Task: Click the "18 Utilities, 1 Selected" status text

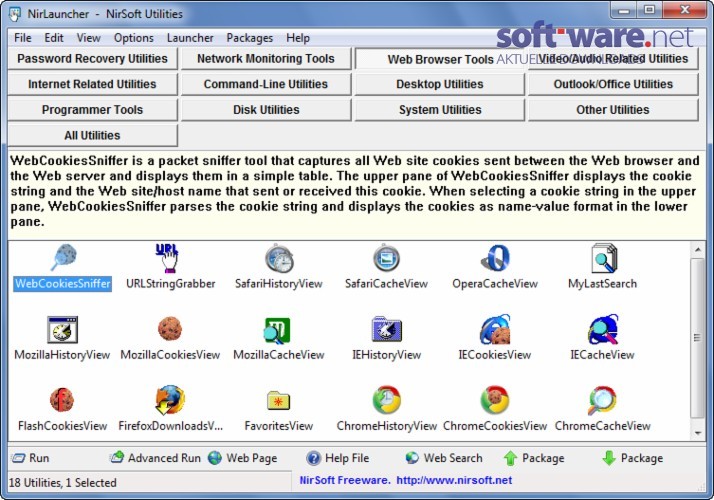Action: pyautogui.click(x=62, y=482)
